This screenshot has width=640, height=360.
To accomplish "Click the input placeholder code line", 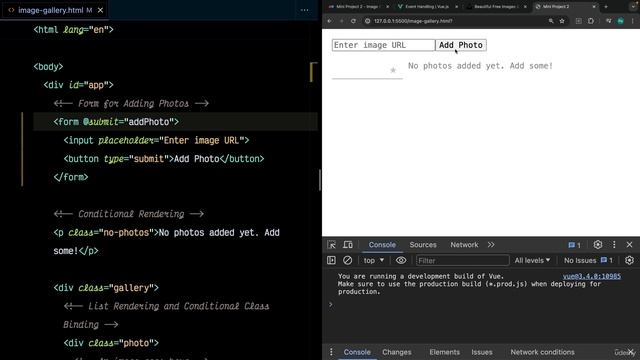I will (x=156, y=140).
